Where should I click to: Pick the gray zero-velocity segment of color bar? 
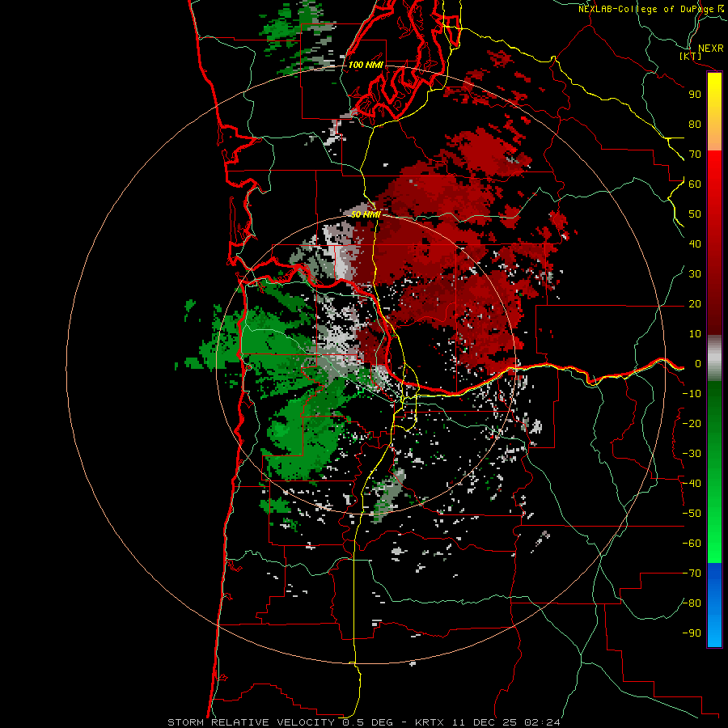click(x=714, y=358)
